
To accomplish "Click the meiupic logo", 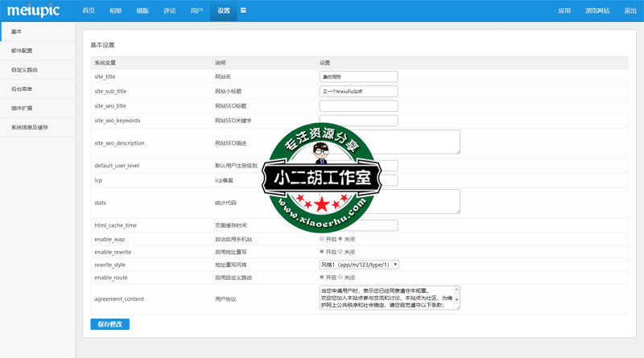I will 35,10.
